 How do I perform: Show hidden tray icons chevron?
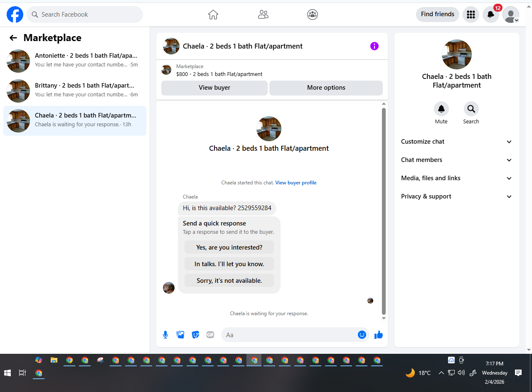click(x=441, y=373)
